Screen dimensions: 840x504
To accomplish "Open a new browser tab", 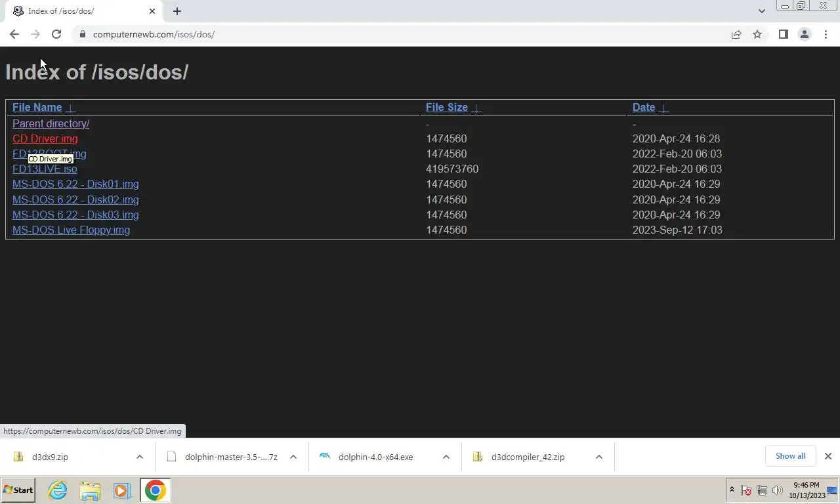I will [177, 11].
